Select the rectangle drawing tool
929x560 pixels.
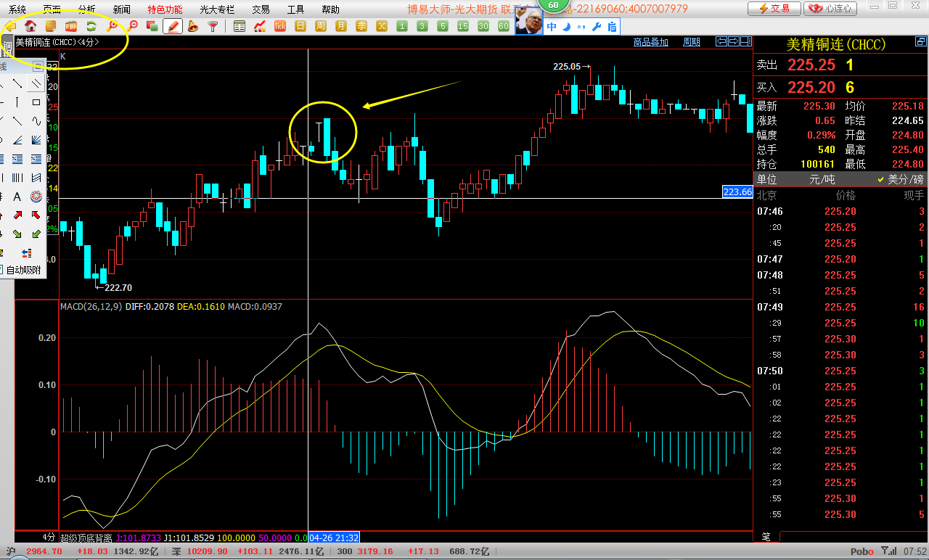point(36,102)
